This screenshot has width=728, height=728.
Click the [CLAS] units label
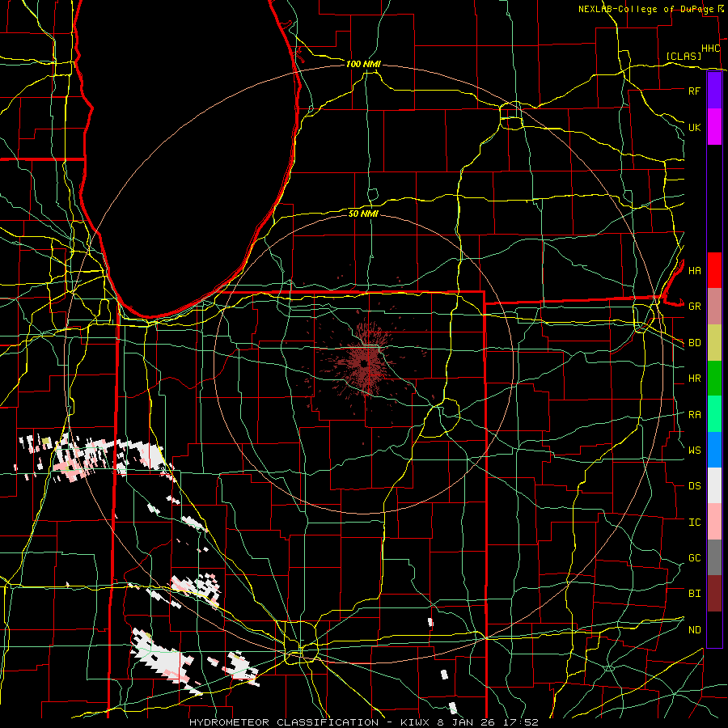tap(684, 56)
